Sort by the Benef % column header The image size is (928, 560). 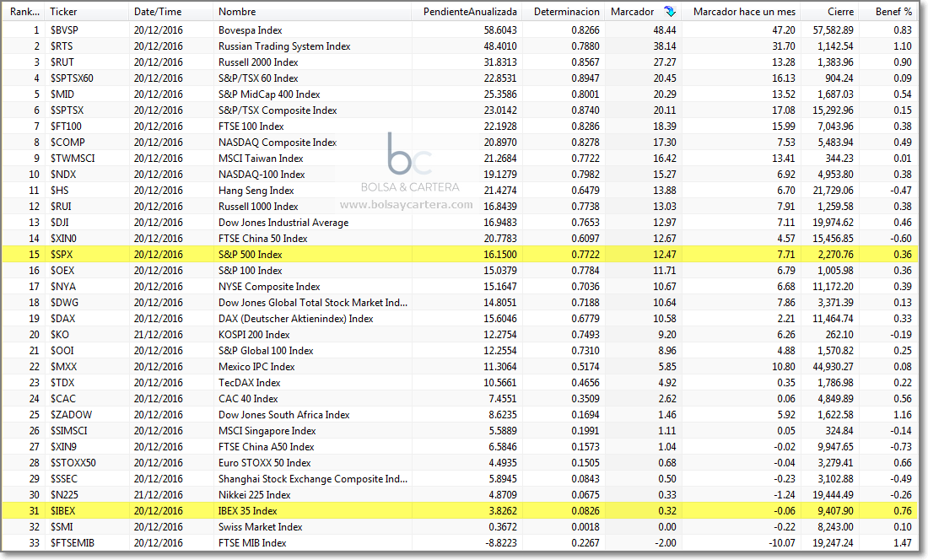[893, 11]
